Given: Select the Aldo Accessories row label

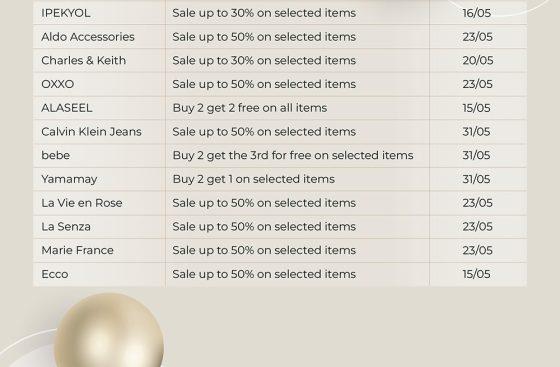Looking at the screenshot, I should [88, 37].
